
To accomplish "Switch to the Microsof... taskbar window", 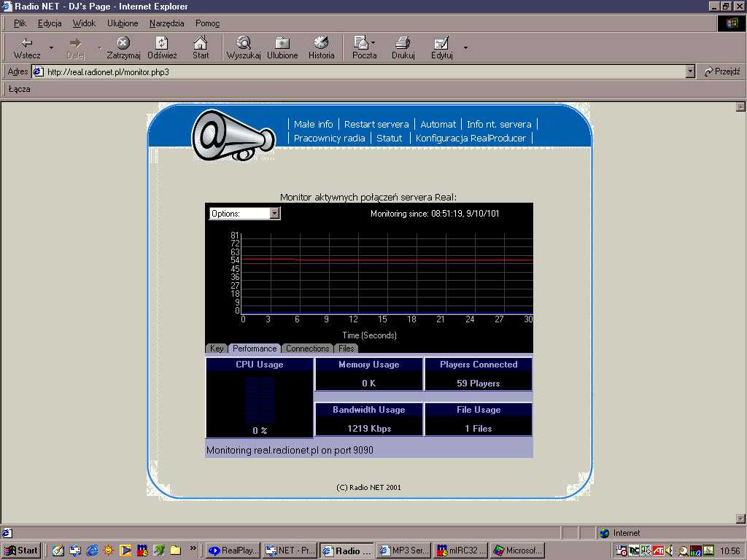I will point(517,551).
